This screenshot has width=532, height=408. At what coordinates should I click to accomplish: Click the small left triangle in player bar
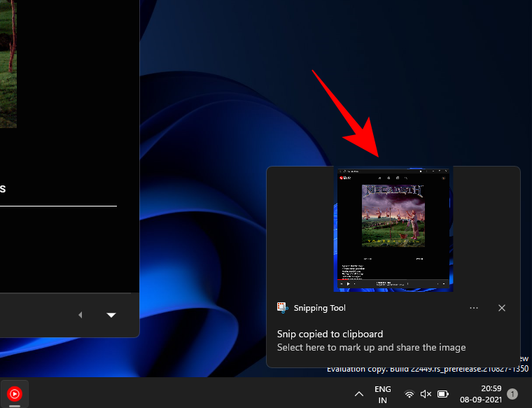tap(80, 315)
